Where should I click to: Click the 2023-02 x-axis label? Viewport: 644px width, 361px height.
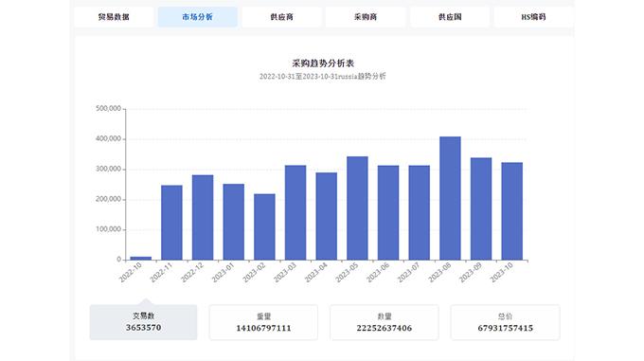pyautogui.click(x=254, y=273)
